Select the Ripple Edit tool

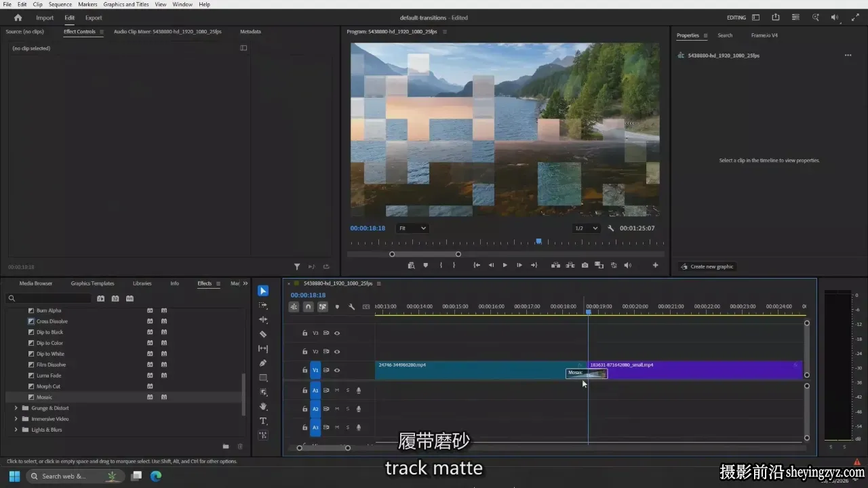(263, 320)
